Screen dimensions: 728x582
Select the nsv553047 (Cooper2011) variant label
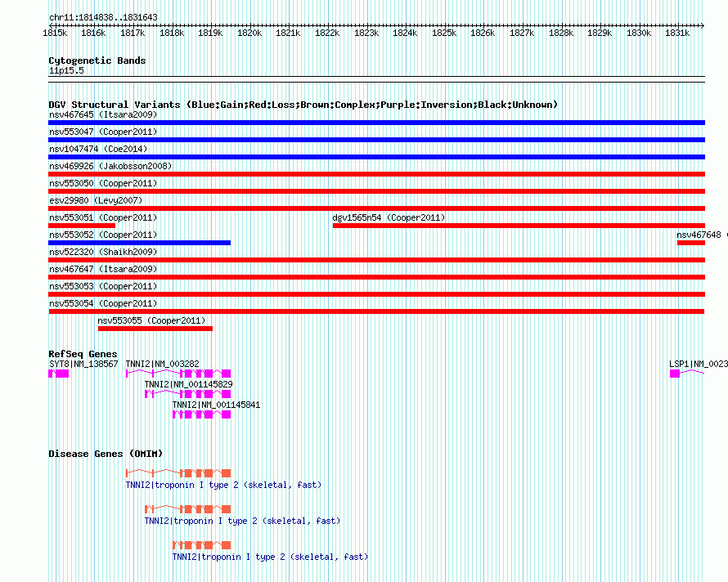(x=103, y=132)
